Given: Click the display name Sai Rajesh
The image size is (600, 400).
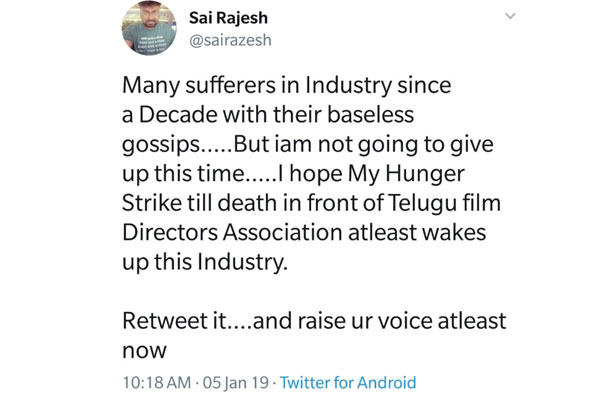Looking at the screenshot, I should click(x=228, y=18).
